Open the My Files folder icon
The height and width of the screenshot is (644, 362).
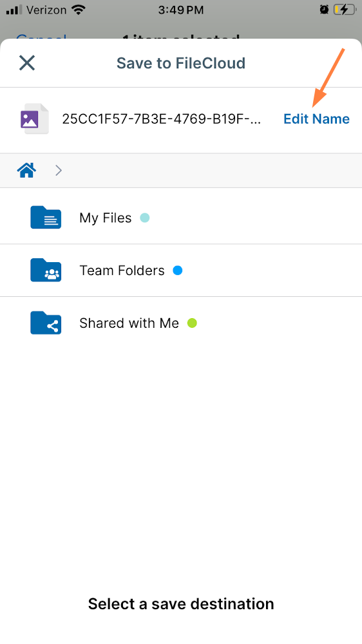[46, 217]
